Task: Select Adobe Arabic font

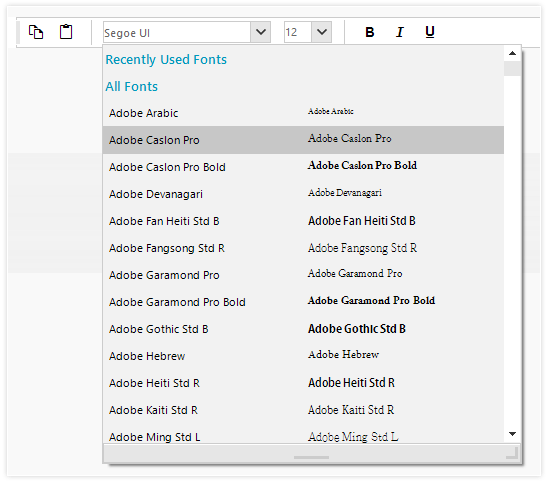Action: [x=303, y=113]
